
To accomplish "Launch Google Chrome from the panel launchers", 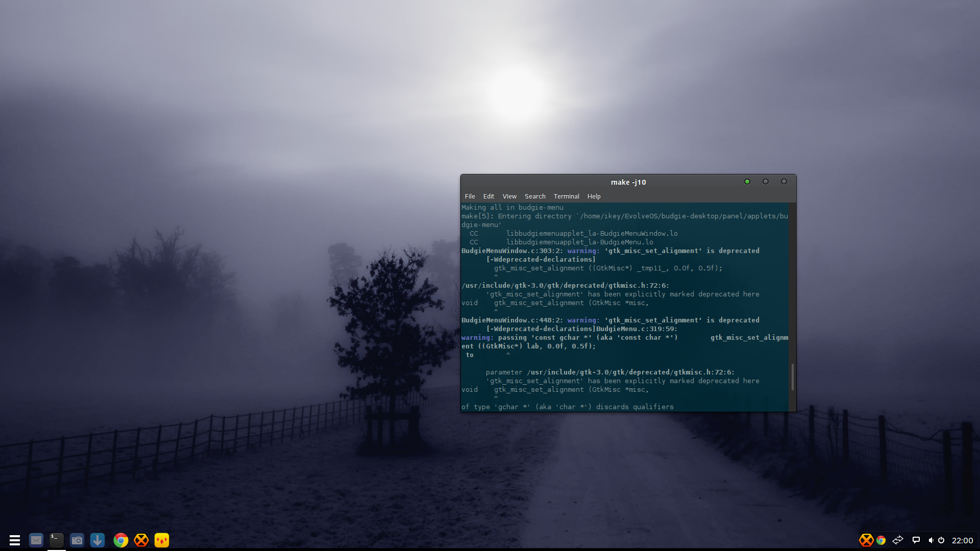I will point(121,540).
